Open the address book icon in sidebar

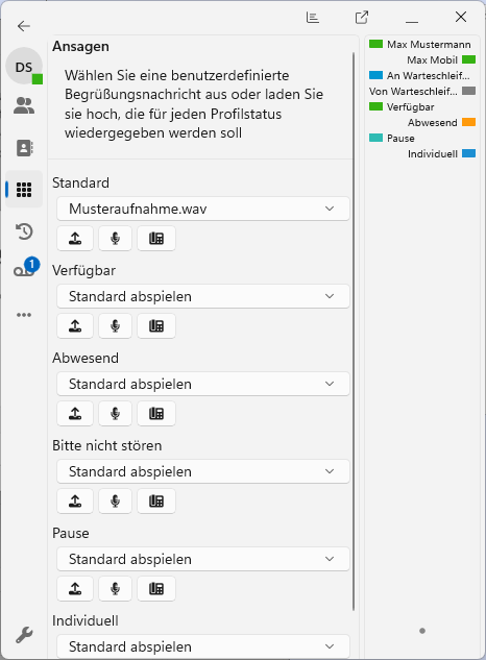[x=24, y=148]
